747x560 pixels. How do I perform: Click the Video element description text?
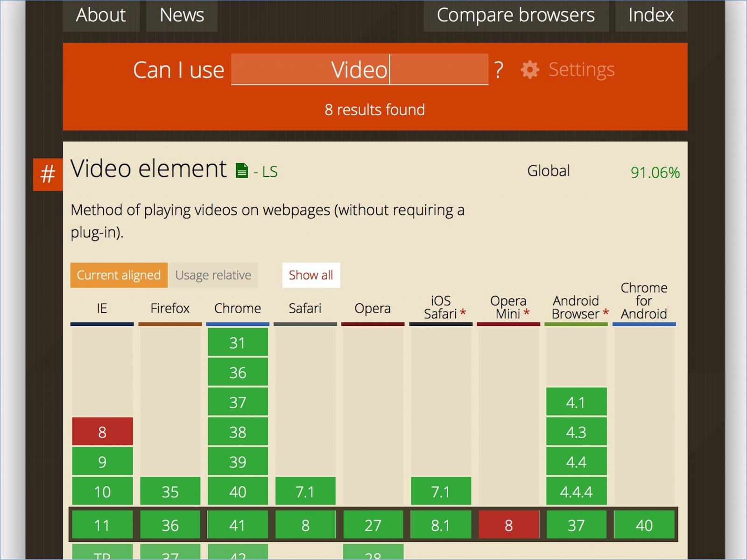[x=268, y=221]
